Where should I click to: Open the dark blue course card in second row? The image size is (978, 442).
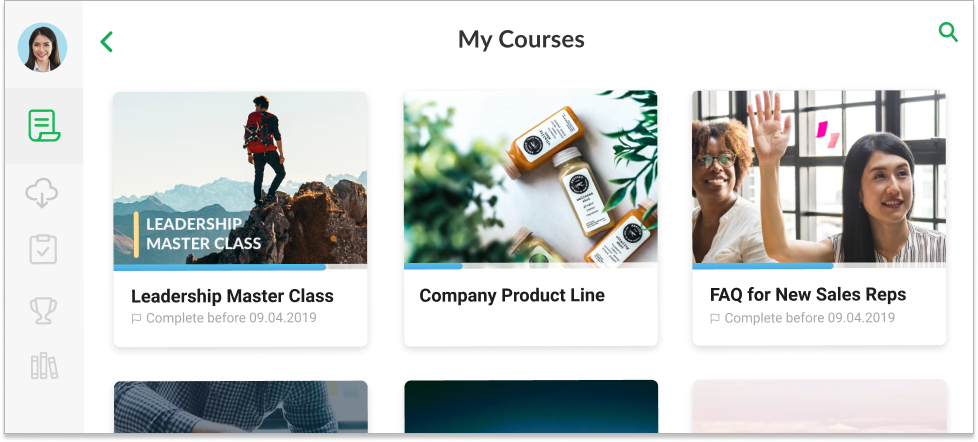pos(531,406)
